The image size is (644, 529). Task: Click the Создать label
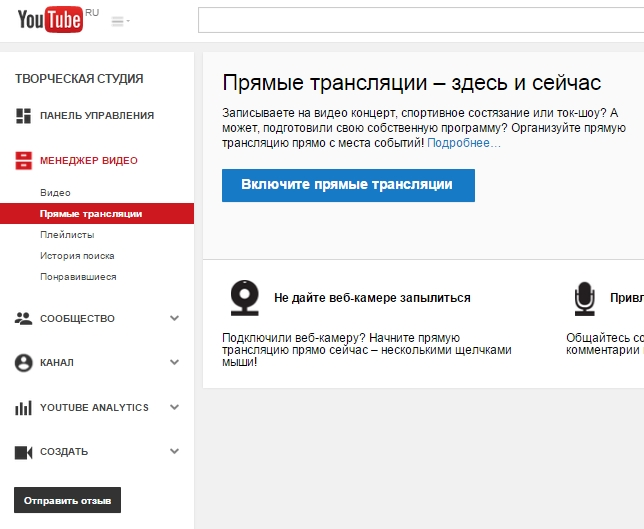tap(64, 452)
